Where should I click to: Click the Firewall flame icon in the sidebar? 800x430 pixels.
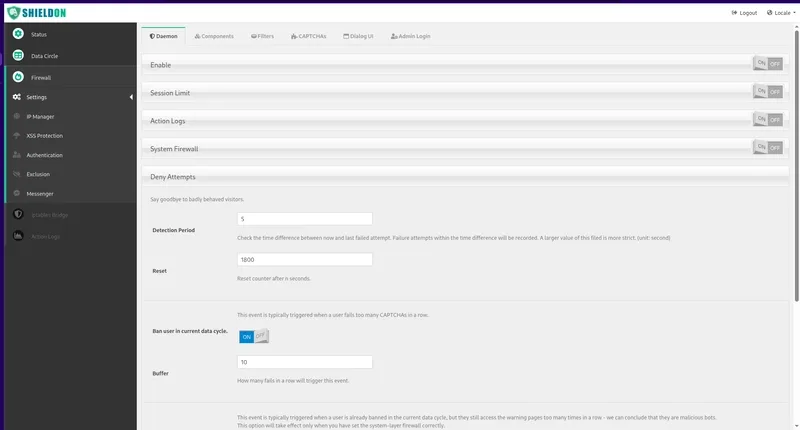(18, 77)
